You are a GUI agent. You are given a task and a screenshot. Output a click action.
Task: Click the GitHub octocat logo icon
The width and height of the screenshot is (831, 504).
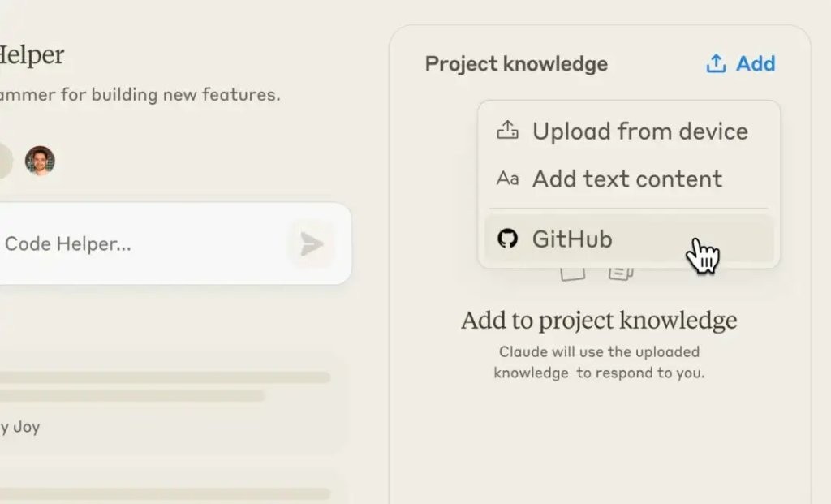[x=507, y=239]
